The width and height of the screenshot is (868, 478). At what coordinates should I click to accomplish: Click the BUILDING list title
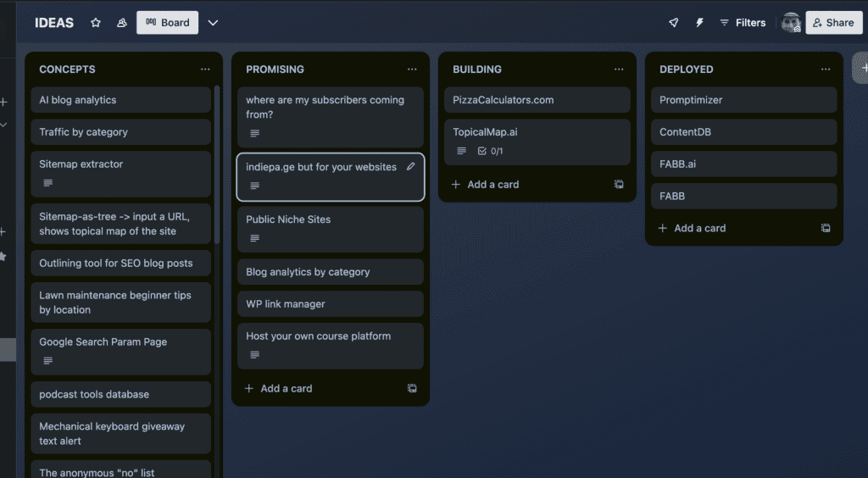[477, 69]
